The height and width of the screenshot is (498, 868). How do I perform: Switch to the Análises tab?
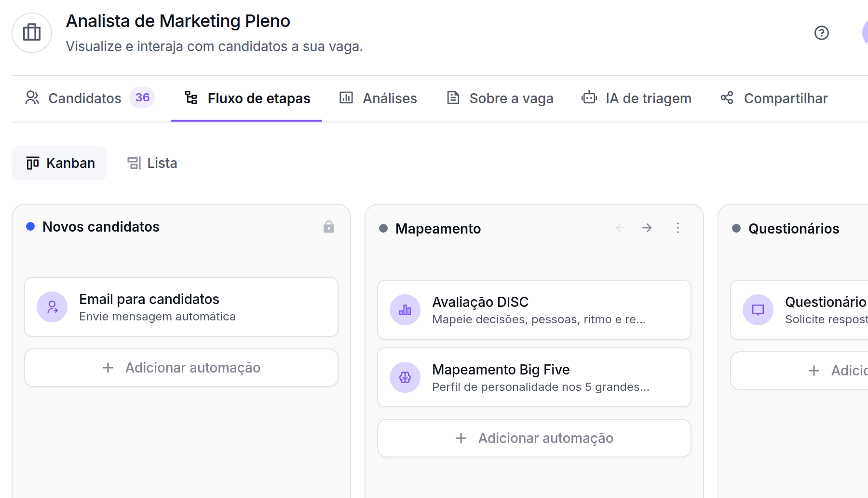(x=379, y=98)
